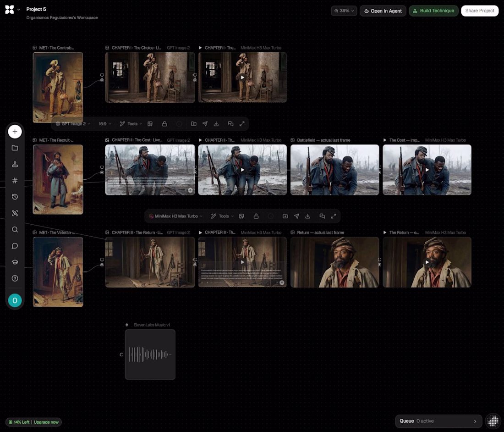504x432 pixels.
Task: Select the stamp icon in the left sidebar
Action: [15, 164]
